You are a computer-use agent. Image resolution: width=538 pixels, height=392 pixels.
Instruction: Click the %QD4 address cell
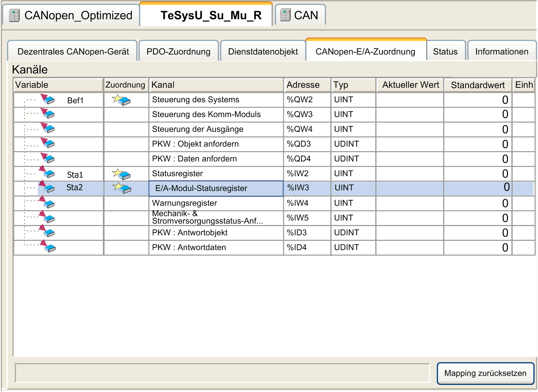click(x=307, y=159)
